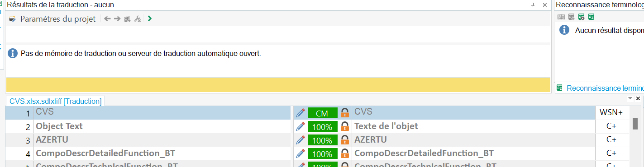Click the green termbase recognition icon
644x167 pixels.
pyautogui.click(x=591, y=17)
